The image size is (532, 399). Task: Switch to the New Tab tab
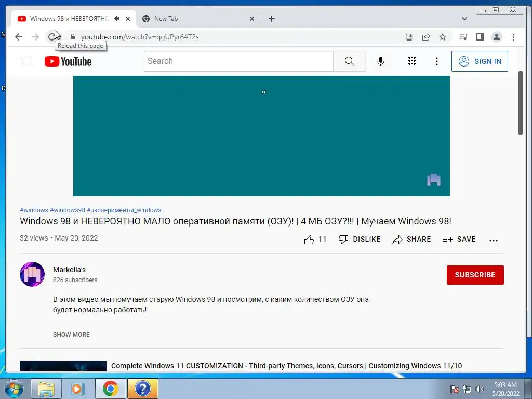pos(166,19)
